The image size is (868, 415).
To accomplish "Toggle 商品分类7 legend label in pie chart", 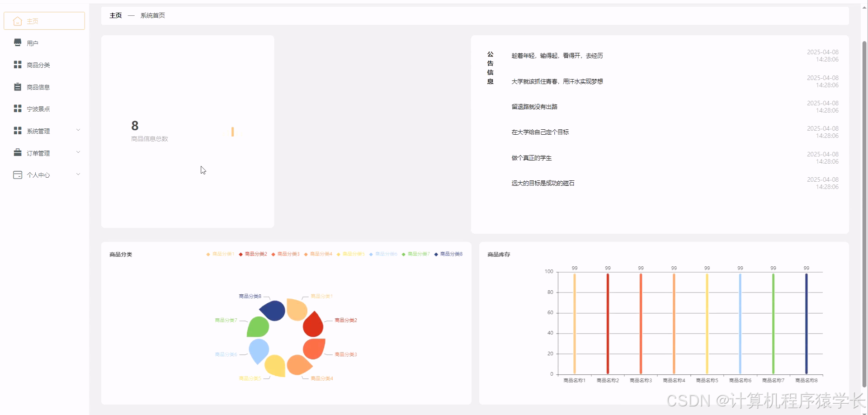I will coord(419,254).
